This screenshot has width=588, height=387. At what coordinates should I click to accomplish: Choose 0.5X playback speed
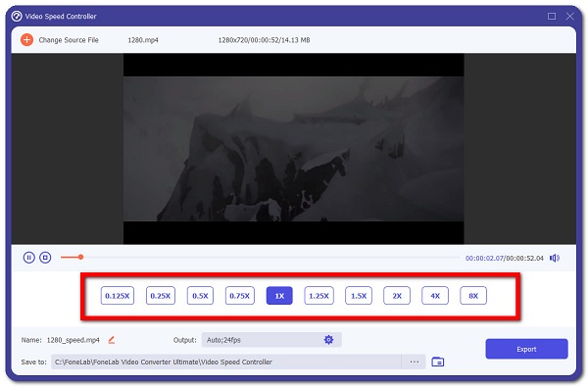pyautogui.click(x=200, y=296)
